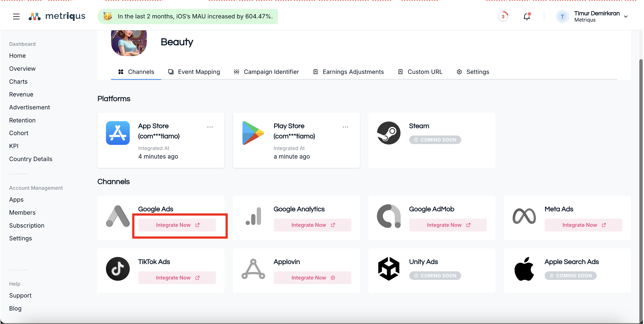Open the Cohort page
The image size is (644, 324).
19,133
